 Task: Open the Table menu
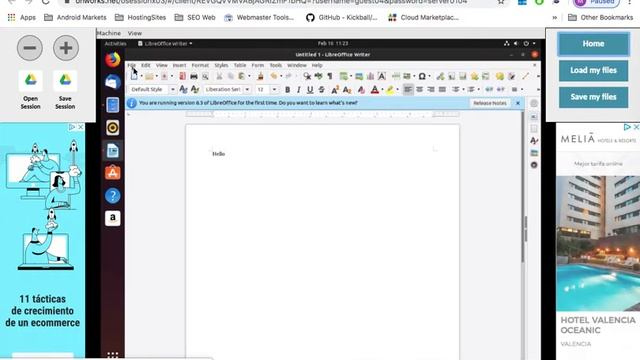click(240, 65)
